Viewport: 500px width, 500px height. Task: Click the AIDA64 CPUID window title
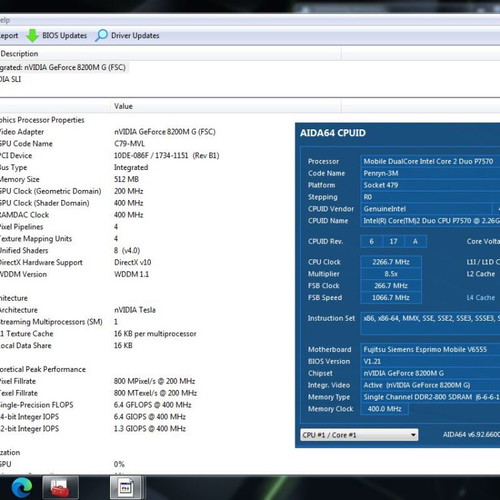tap(333, 133)
